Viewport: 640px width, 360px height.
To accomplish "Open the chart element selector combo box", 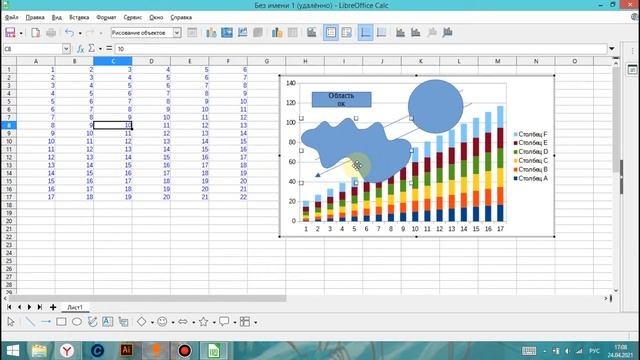I will [146, 33].
